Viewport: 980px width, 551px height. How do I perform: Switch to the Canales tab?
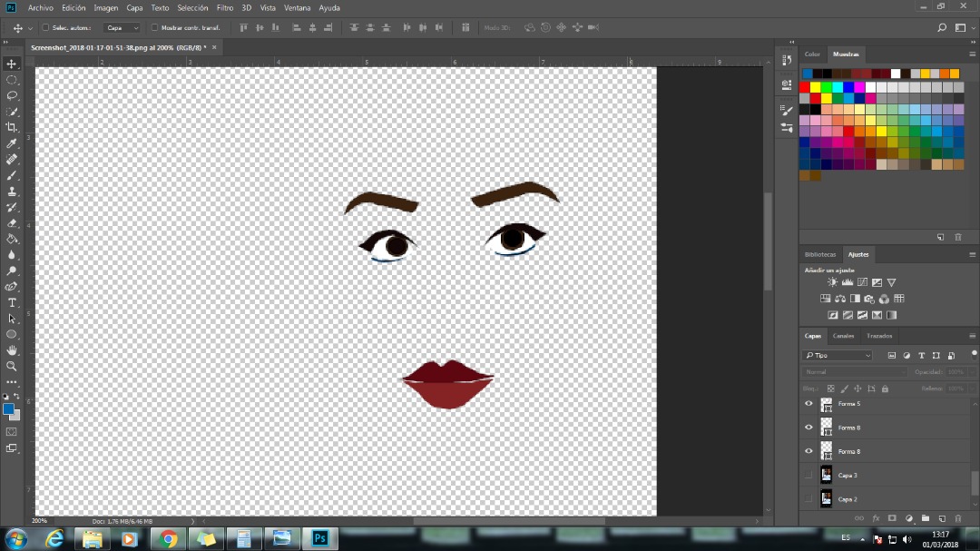pos(843,336)
